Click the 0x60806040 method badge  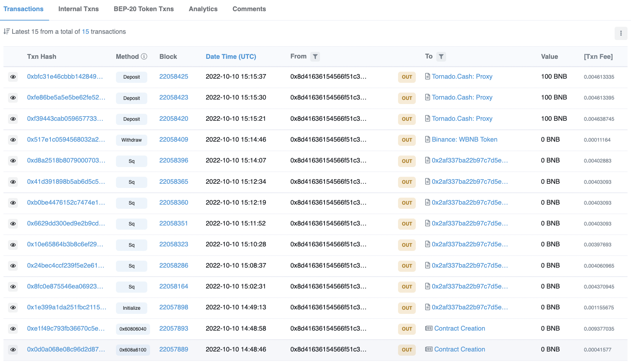[x=133, y=329]
